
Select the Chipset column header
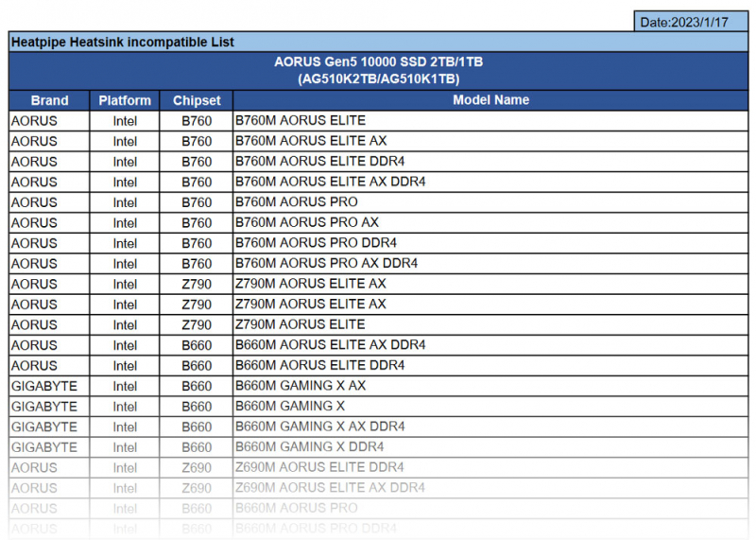[x=197, y=100]
